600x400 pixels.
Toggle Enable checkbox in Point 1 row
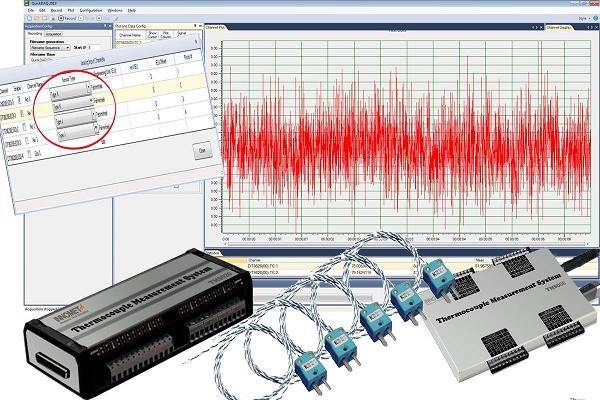pos(20,100)
